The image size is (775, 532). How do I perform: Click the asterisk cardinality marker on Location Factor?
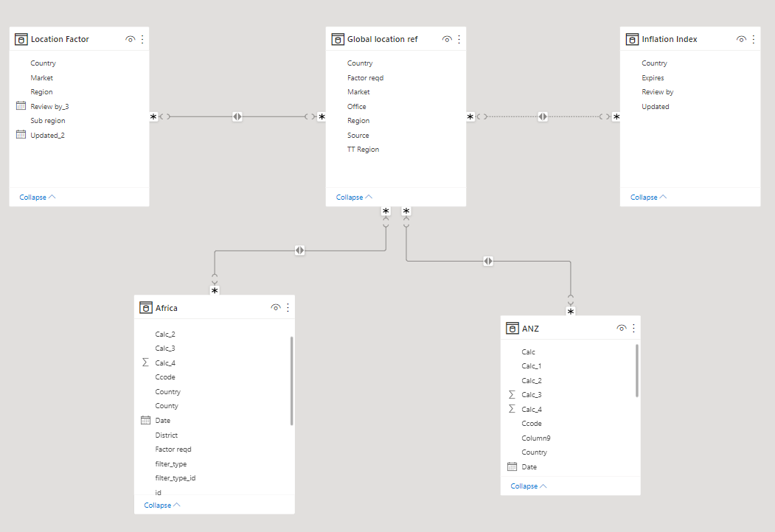(x=153, y=116)
